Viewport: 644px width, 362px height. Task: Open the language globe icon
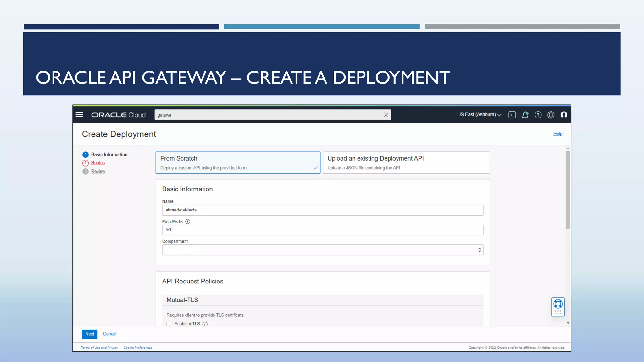551,115
